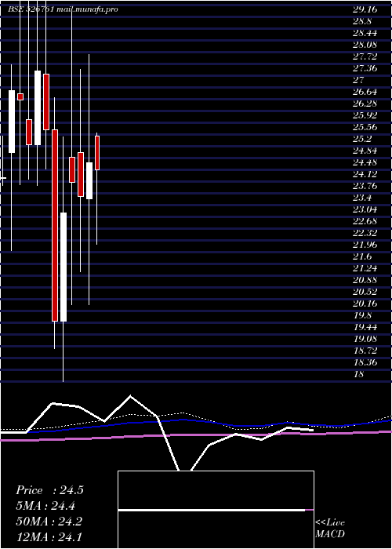392x549 pixels.
Task: Click the 20.52 price axis label
Action: click(365, 292)
